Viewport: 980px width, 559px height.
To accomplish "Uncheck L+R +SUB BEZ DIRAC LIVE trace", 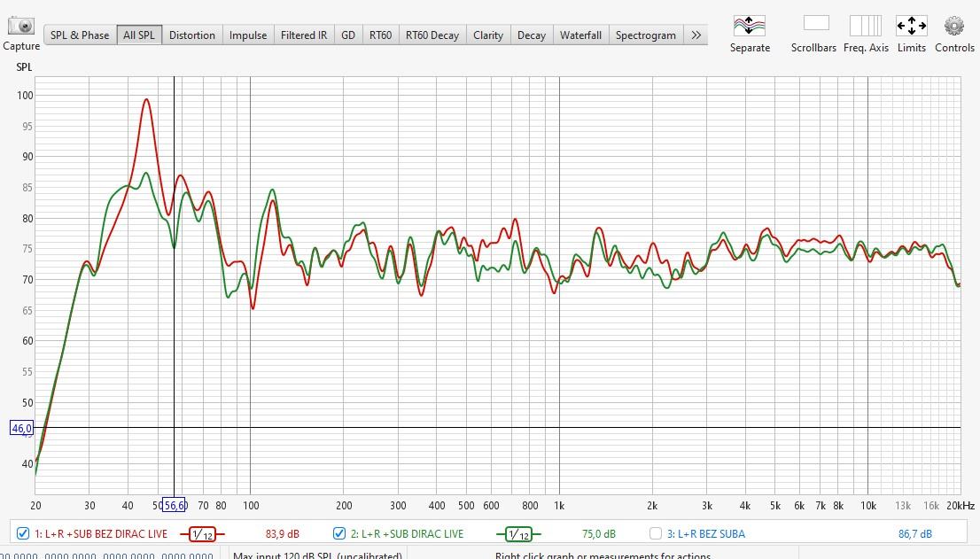I will [23, 533].
